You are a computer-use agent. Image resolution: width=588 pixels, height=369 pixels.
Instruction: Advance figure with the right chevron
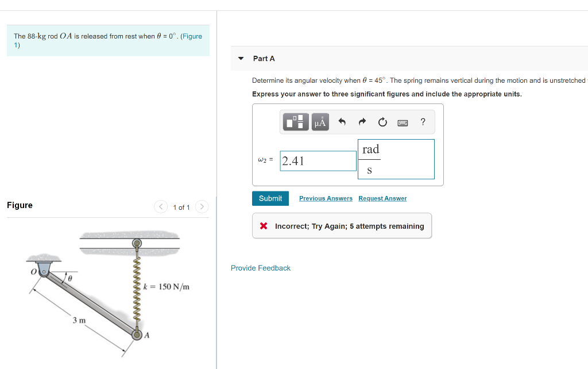point(202,206)
